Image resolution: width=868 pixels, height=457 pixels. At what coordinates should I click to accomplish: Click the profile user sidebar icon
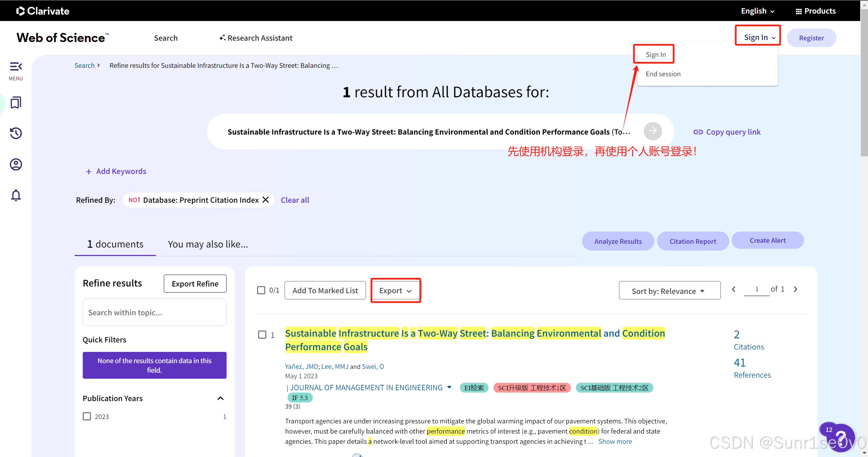16,164
